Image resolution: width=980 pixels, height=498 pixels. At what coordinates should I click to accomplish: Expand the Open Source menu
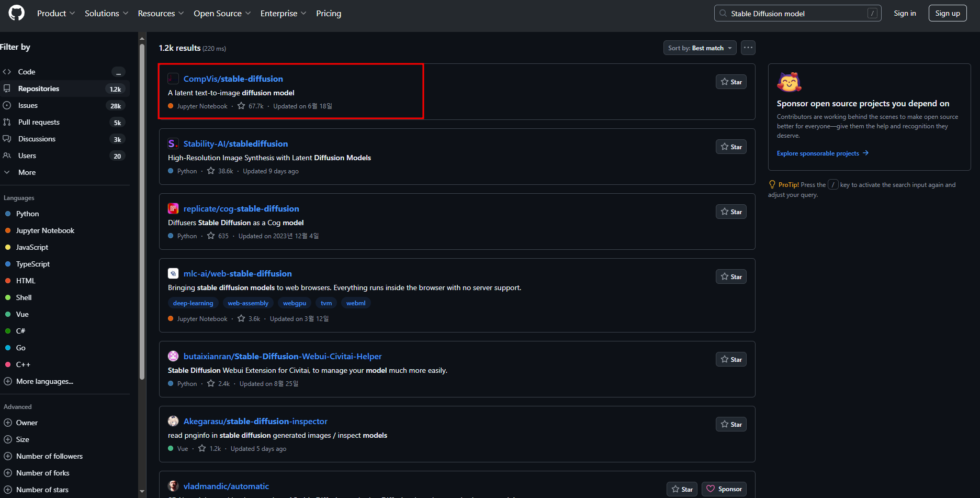click(x=222, y=13)
